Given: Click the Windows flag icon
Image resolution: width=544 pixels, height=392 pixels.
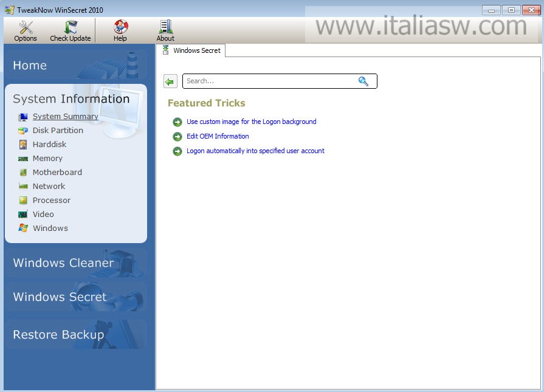Looking at the screenshot, I should (x=23, y=229).
